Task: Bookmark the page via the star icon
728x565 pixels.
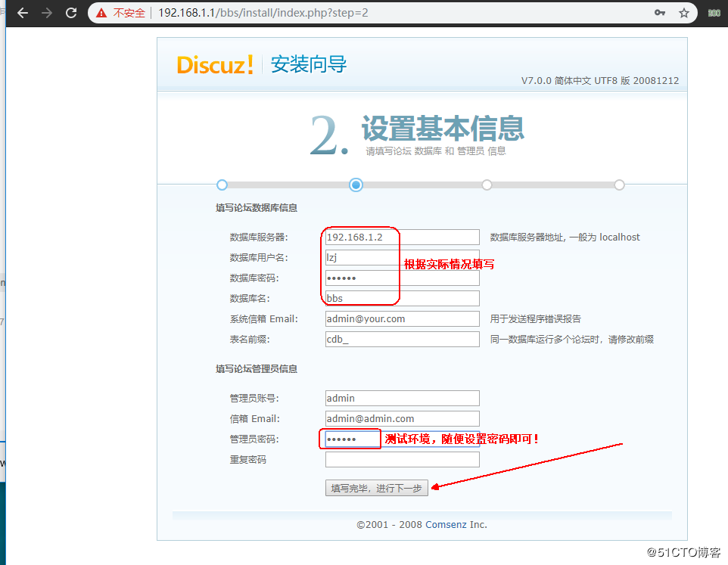Action: coord(683,12)
